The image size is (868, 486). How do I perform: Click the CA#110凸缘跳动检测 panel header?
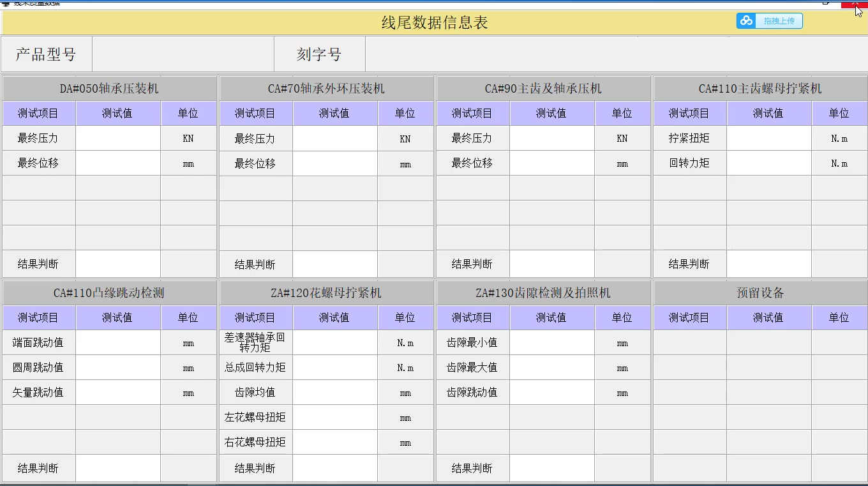[x=109, y=292]
